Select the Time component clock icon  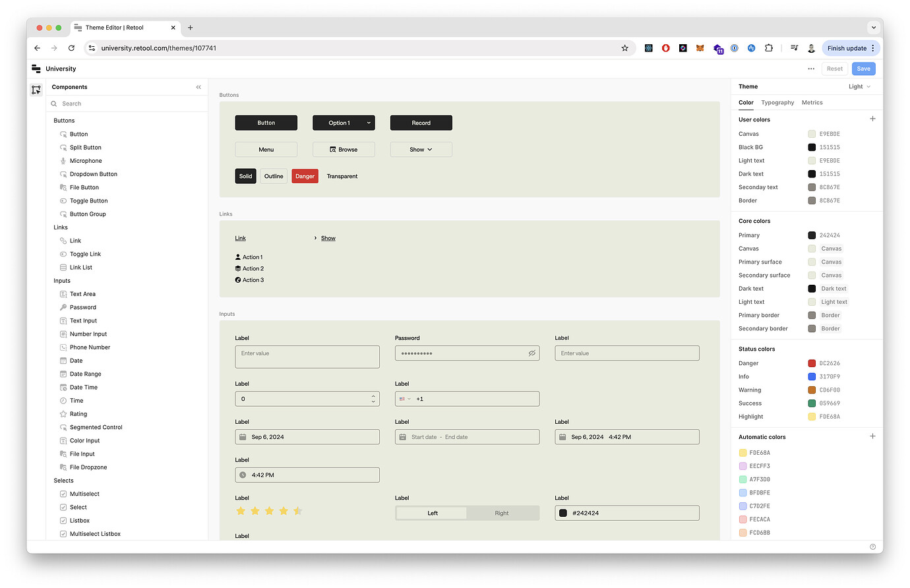tap(63, 401)
